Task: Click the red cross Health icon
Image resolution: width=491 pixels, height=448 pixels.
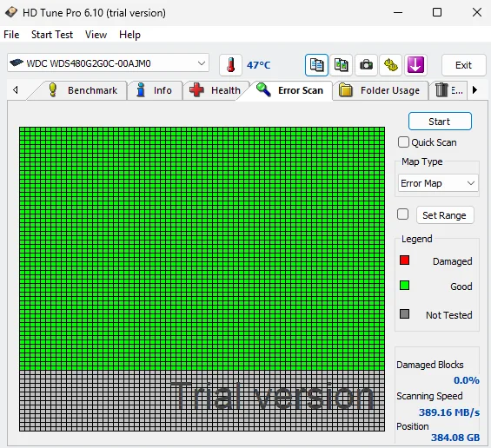Action: 196,90
